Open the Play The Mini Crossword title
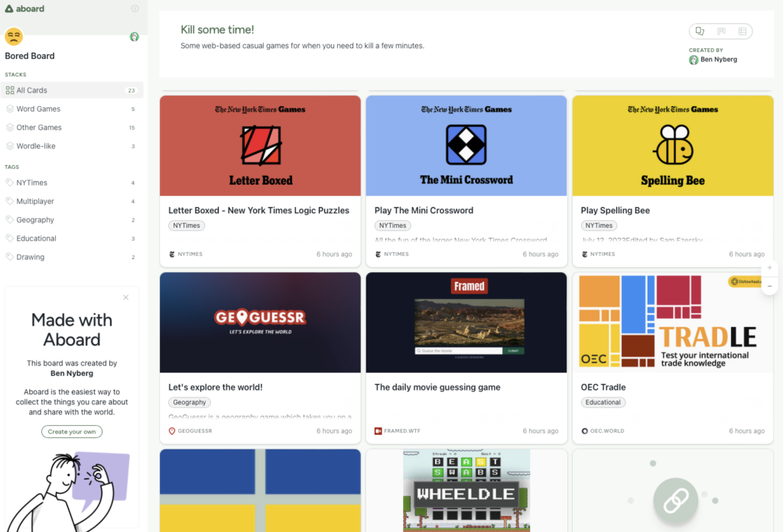The image size is (783, 532). [x=424, y=211]
